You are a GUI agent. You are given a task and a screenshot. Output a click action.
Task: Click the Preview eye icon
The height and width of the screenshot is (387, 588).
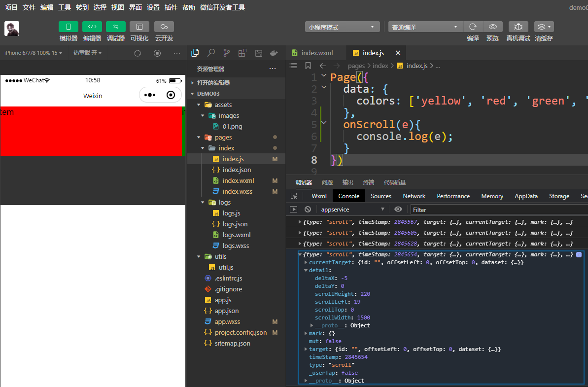point(492,27)
